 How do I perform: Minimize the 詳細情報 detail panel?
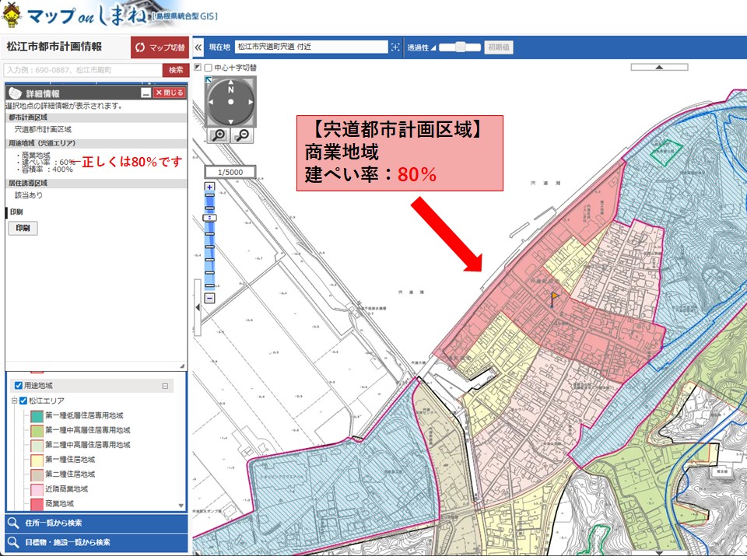point(146,93)
